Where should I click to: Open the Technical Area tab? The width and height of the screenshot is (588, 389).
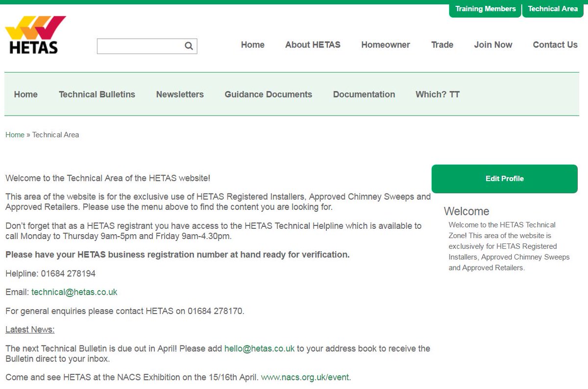click(x=553, y=9)
